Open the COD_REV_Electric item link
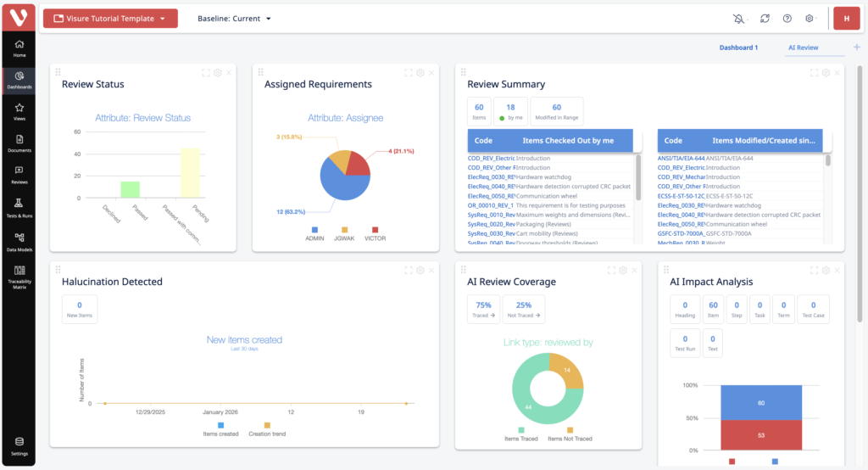This screenshot has width=868, height=470. tap(492, 158)
